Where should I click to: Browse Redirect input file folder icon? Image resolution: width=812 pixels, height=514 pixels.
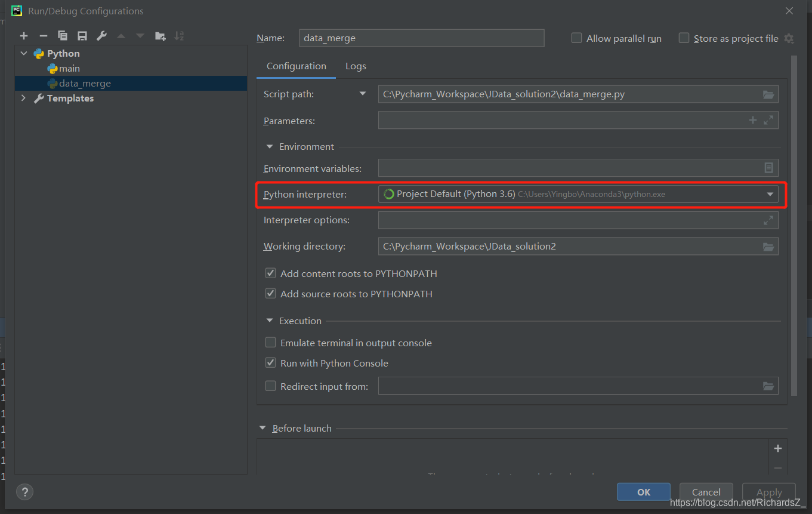tap(768, 386)
